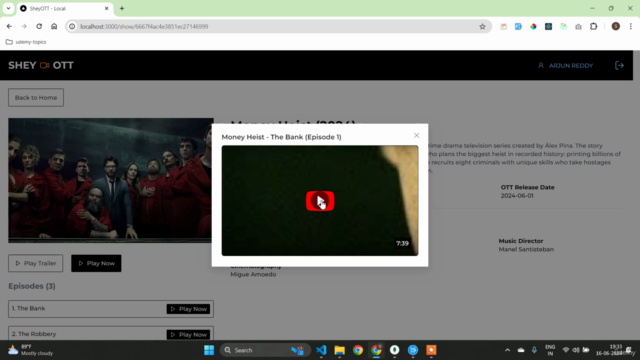Click the 2024-06-01 release date
This screenshot has width=640, height=360.
pyautogui.click(x=517, y=196)
